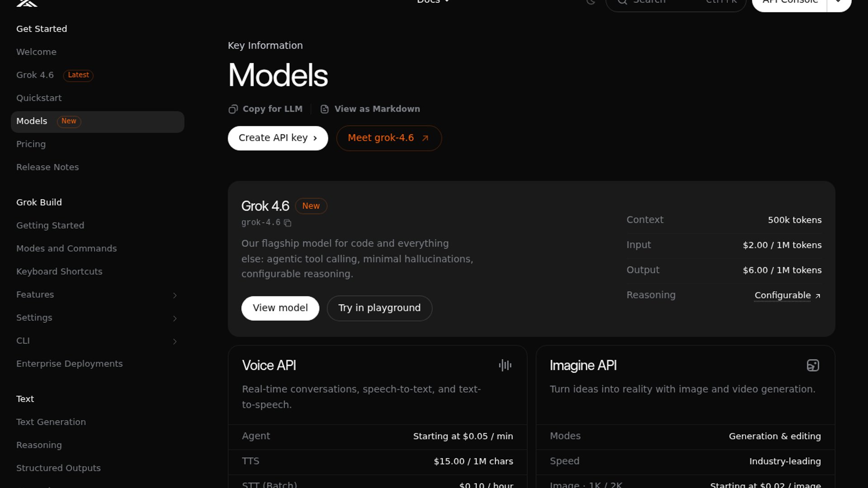Click the xAI logo in header

(x=27, y=3)
